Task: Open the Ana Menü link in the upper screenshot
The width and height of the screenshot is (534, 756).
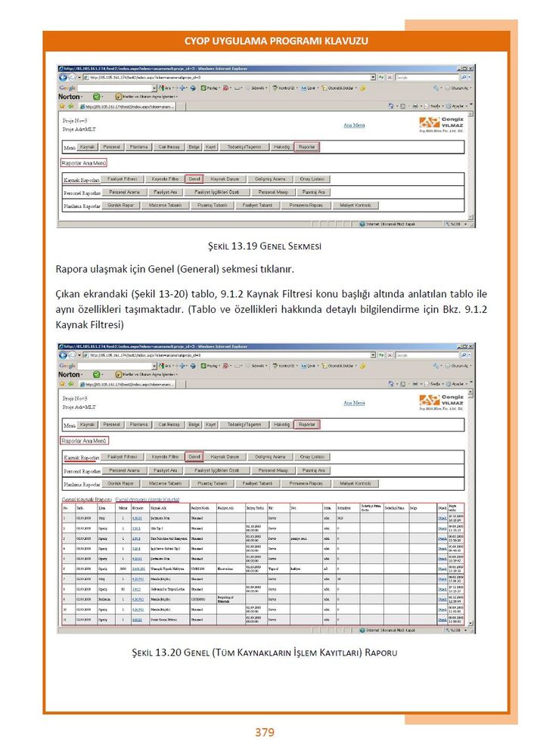Action: point(354,125)
